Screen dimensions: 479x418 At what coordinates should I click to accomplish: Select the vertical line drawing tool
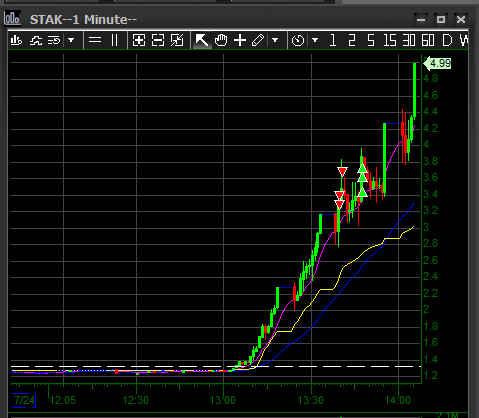point(114,40)
